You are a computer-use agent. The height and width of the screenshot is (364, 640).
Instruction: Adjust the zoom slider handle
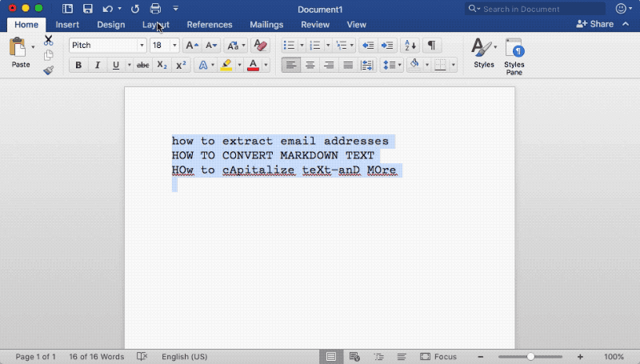pyautogui.click(x=530, y=357)
